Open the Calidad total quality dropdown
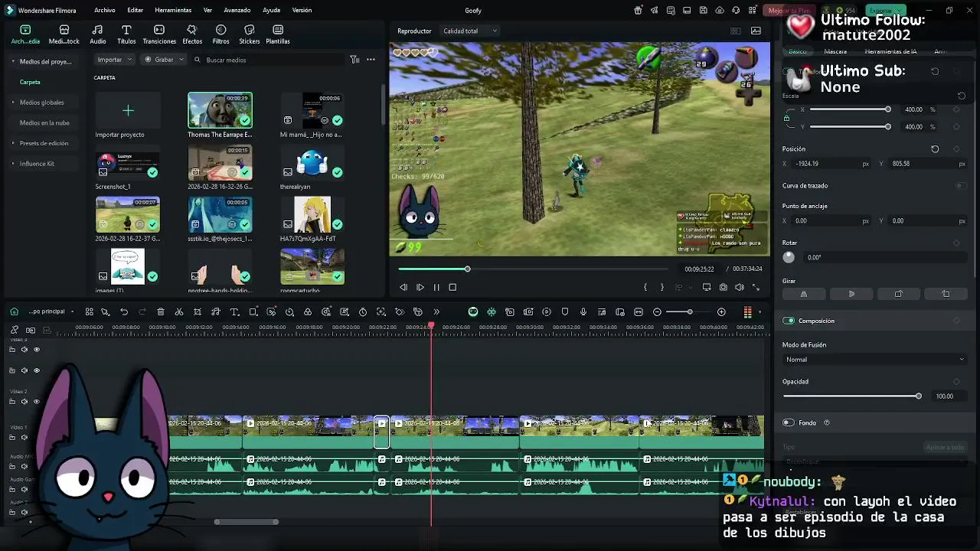 (x=470, y=31)
